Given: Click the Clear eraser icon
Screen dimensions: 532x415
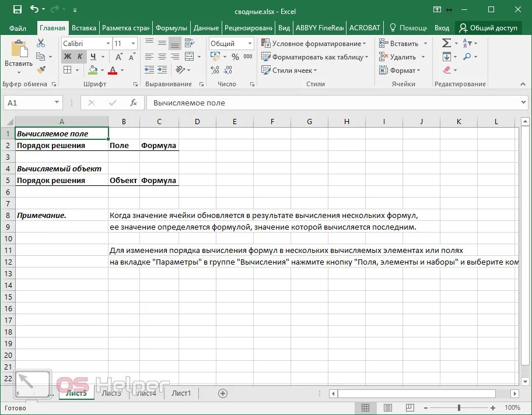Looking at the screenshot, I should (447, 70).
